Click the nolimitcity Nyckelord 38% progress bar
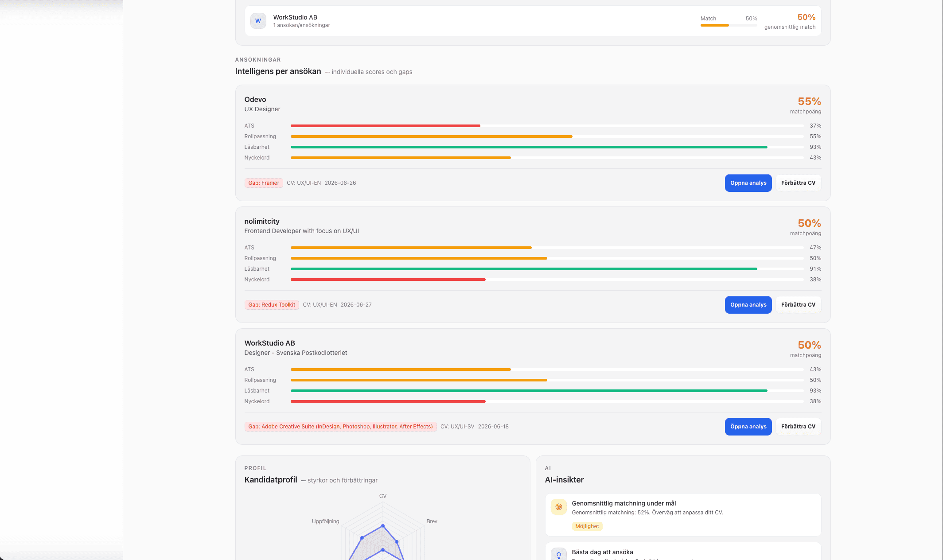 (547, 280)
